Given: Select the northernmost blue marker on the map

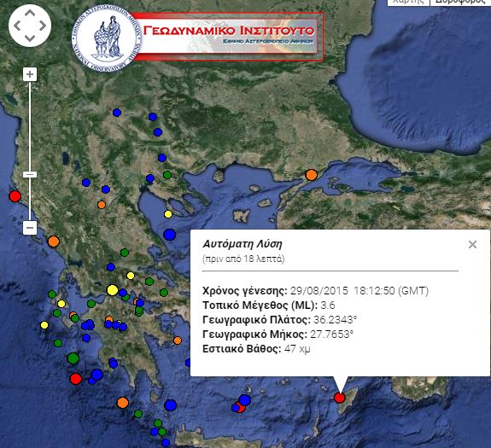Looking at the screenshot, I should [117, 113].
